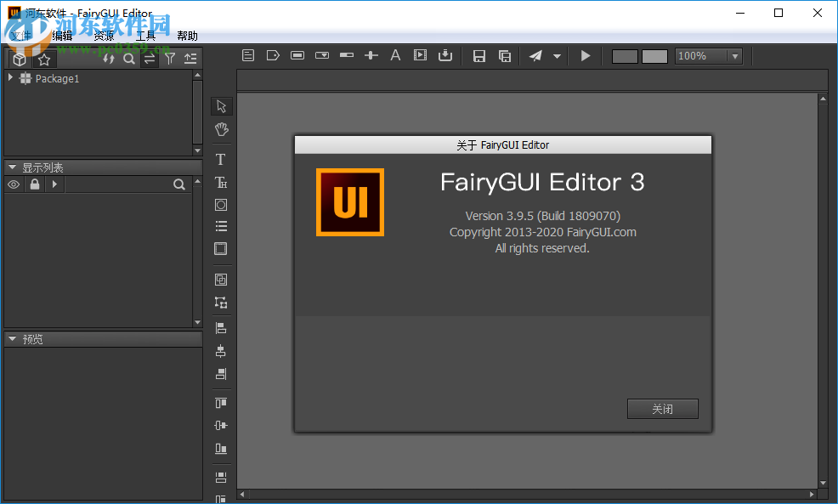Collapse the 显示列表 panel
The image size is (838, 504).
pyautogui.click(x=12, y=167)
